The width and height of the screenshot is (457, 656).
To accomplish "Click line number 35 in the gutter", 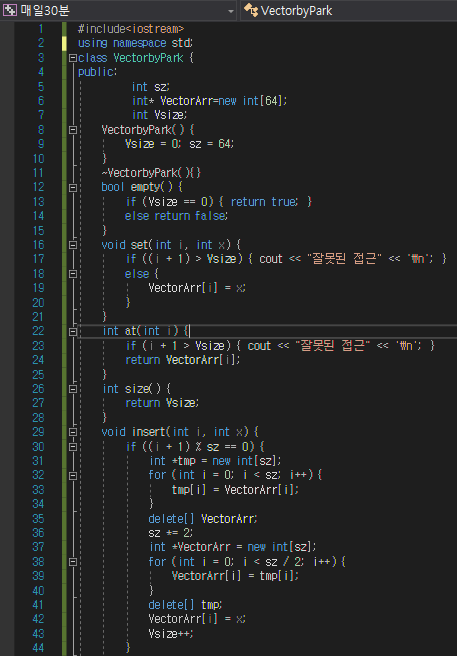I will point(38,518).
